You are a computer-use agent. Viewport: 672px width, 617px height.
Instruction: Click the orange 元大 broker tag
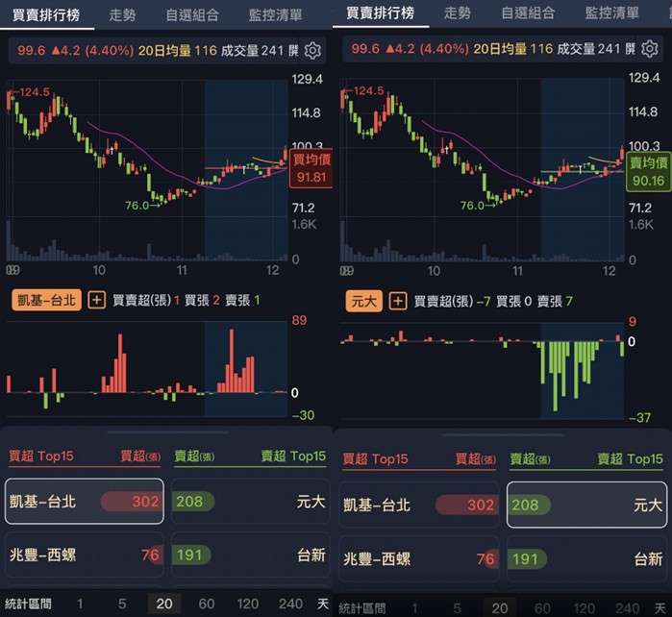click(x=363, y=301)
